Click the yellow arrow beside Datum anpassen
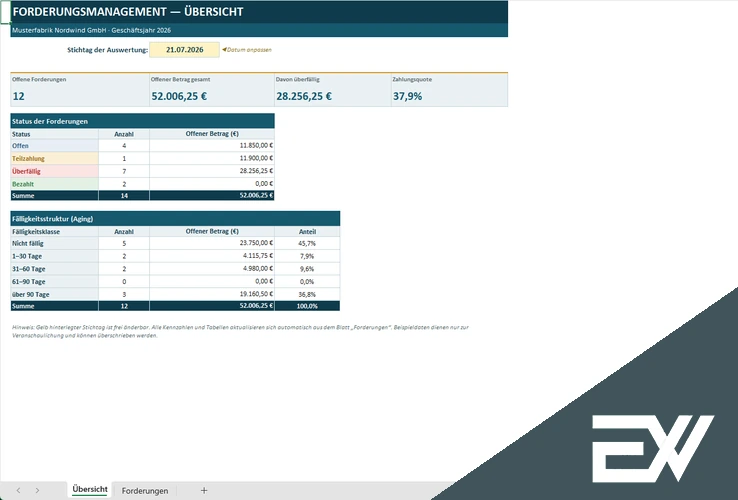 coord(224,49)
